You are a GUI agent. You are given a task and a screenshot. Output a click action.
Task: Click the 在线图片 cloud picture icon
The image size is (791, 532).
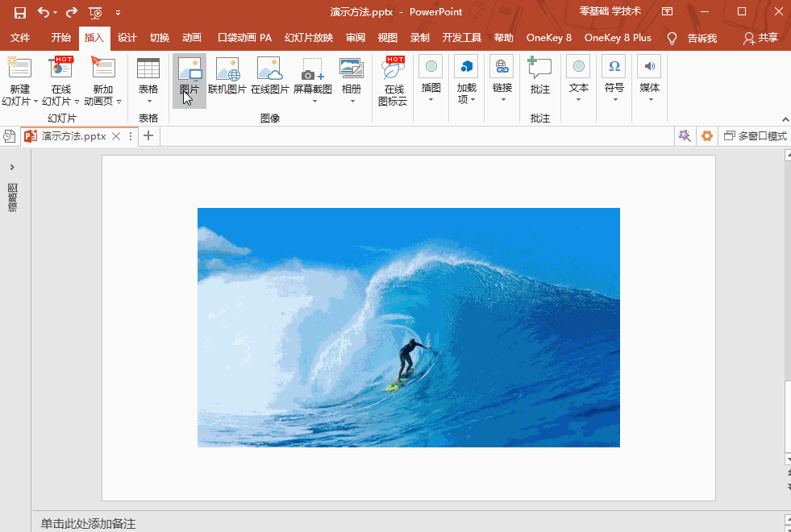tap(270, 76)
